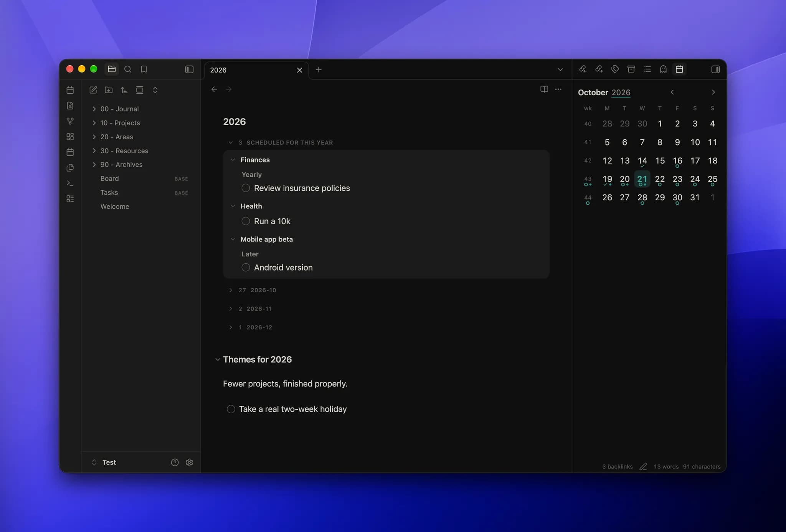Check off Run a 10k task
The width and height of the screenshot is (786, 532).
(246, 221)
